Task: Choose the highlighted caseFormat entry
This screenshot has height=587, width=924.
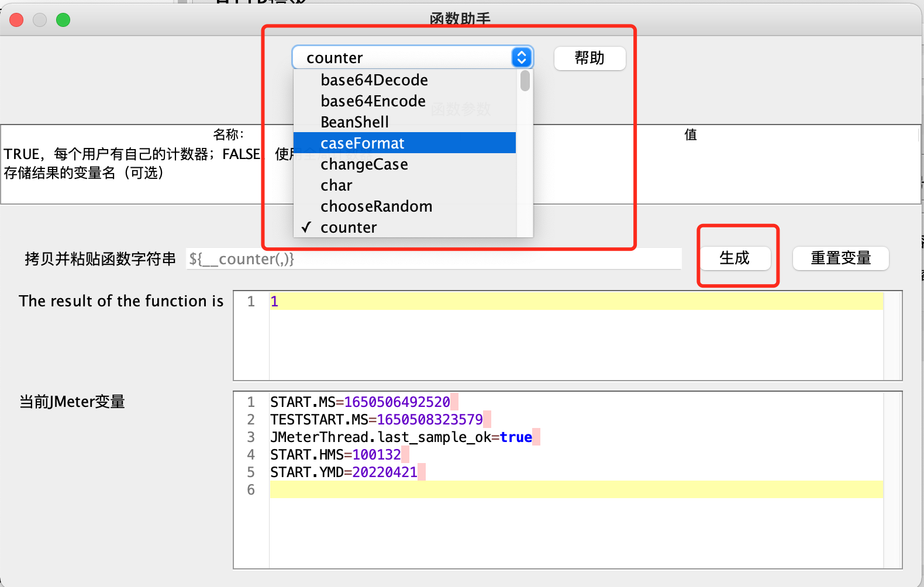Action: [x=405, y=143]
